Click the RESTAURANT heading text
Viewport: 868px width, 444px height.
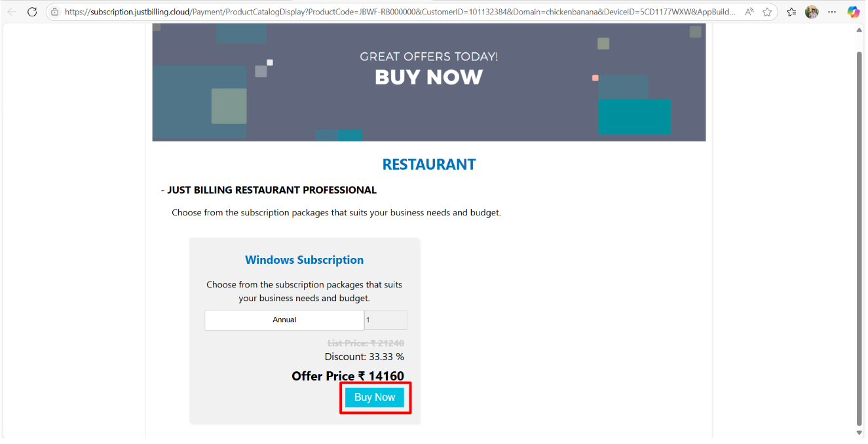tap(429, 164)
